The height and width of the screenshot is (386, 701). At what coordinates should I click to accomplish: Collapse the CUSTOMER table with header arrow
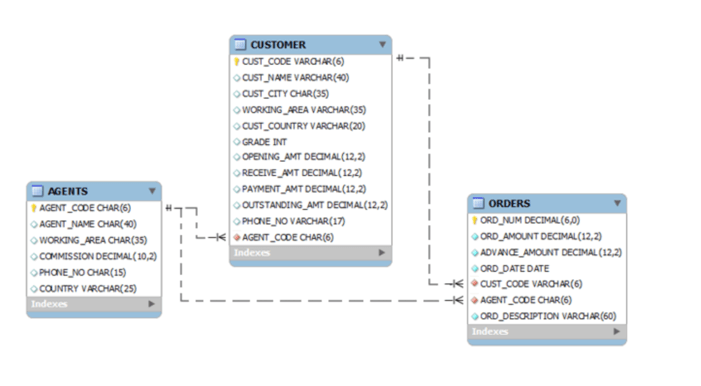[382, 44]
